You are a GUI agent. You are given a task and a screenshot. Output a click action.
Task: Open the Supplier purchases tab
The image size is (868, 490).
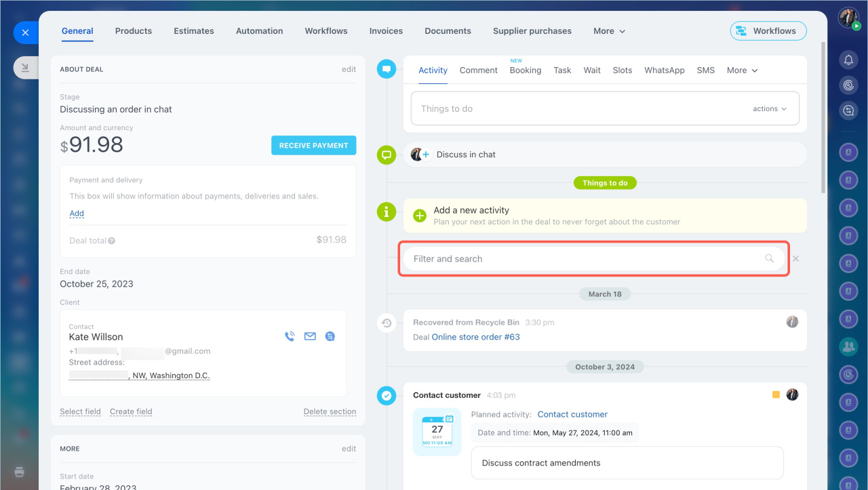532,31
